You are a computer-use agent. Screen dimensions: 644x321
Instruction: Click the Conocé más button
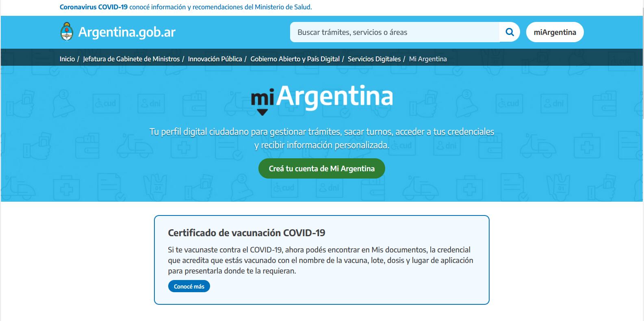(189, 286)
